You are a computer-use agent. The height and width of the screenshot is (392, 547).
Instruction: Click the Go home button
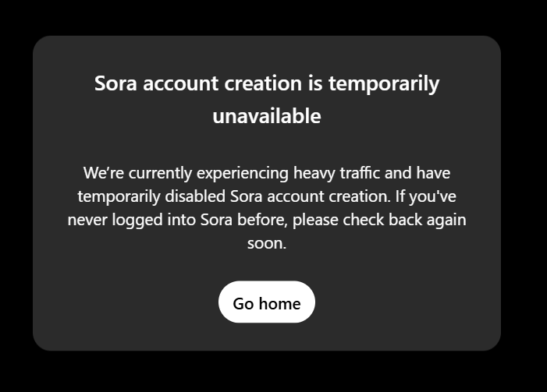click(x=267, y=302)
